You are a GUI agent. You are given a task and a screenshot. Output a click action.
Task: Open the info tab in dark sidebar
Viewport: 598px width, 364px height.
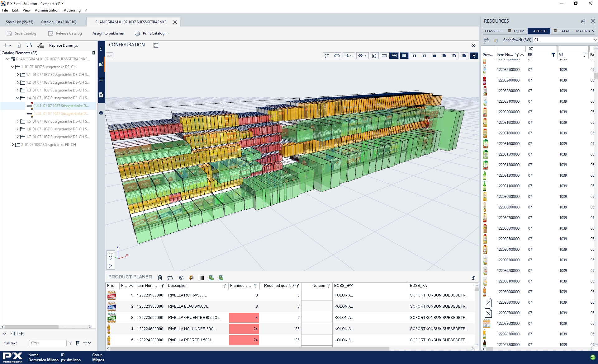pyautogui.click(x=101, y=49)
